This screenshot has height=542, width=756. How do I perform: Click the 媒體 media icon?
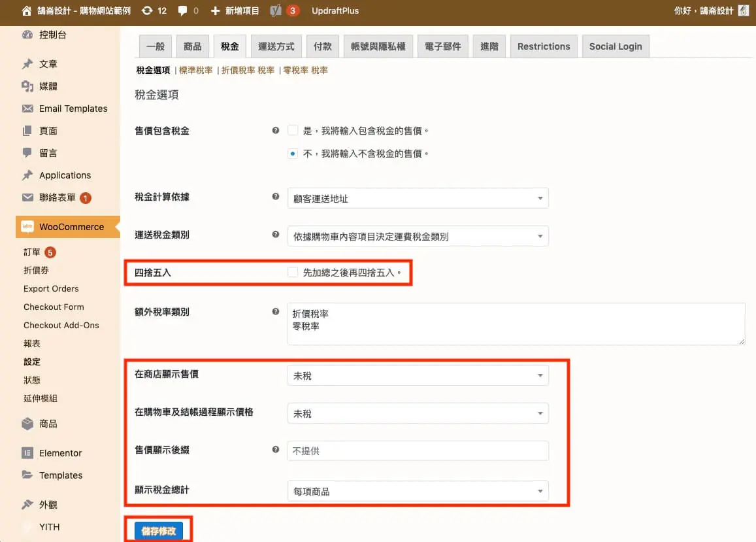tap(27, 86)
